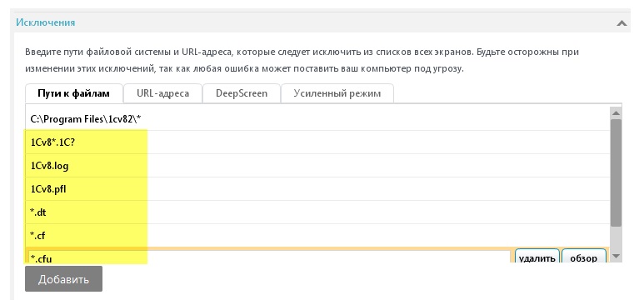Click the Исключения section header title

[46, 22]
